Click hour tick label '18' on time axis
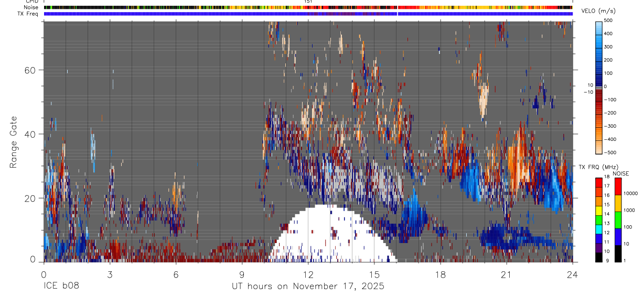Screen dimensions: 644x297 (x=440, y=273)
